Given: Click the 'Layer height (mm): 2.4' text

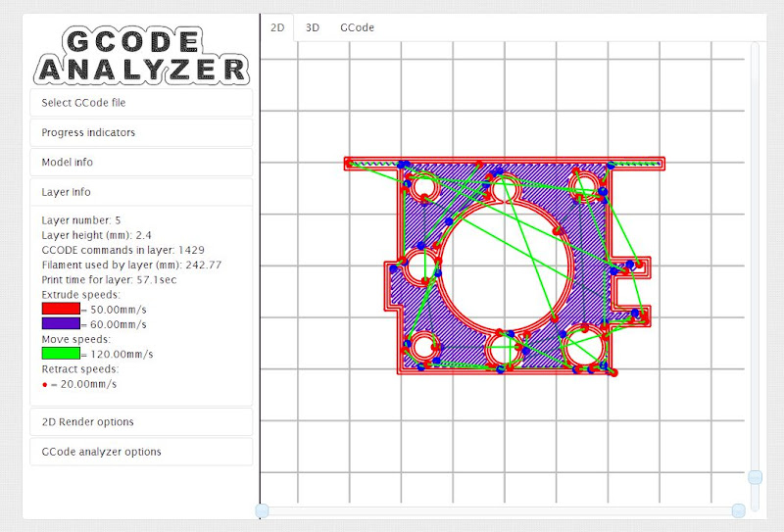Looking at the screenshot, I should 96,235.
